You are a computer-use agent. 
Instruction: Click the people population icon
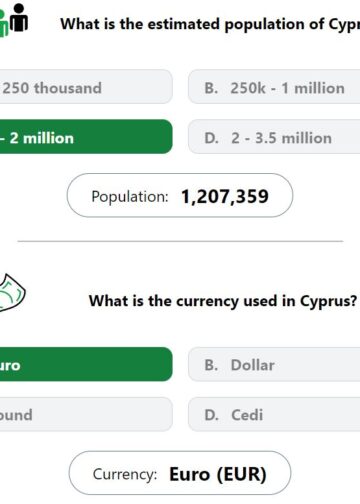point(14,20)
